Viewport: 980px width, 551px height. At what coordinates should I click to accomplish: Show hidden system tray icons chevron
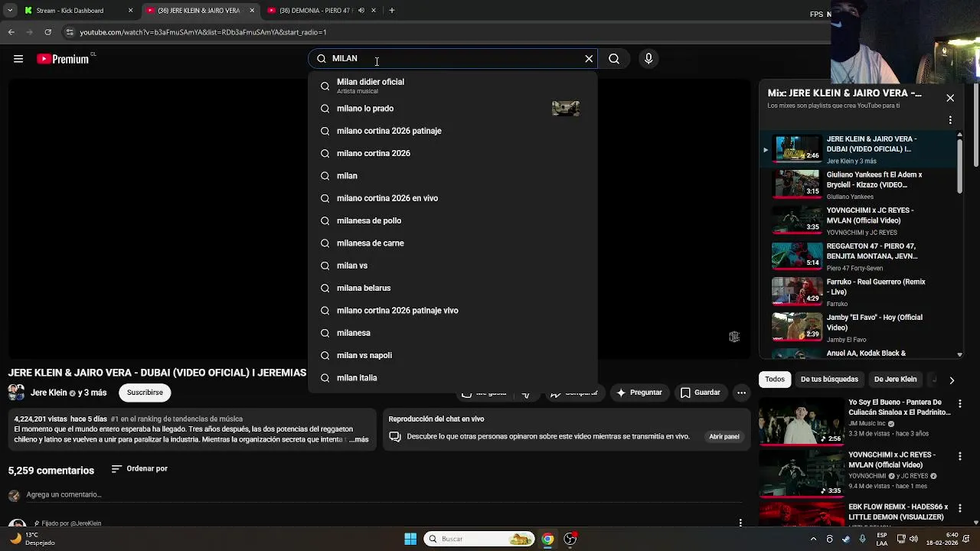(x=813, y=539)
